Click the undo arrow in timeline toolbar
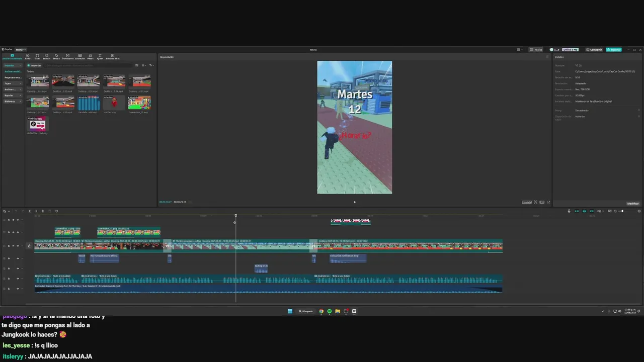 (16, 211)
